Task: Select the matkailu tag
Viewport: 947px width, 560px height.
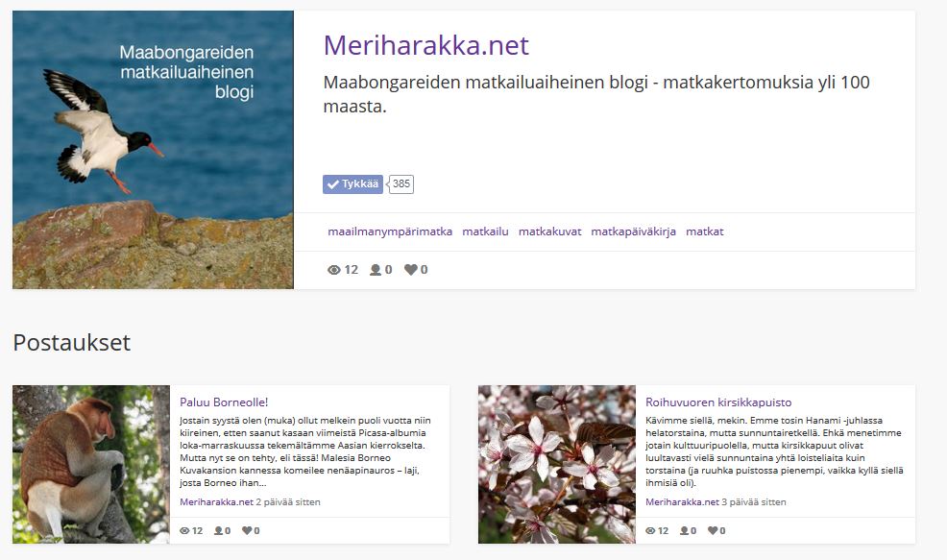Action: [484, 231]
